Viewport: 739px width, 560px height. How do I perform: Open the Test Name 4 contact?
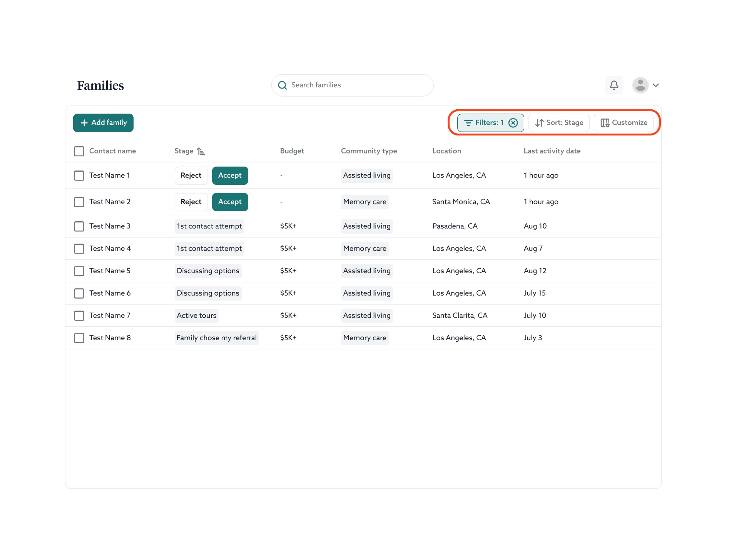[110, 249]
